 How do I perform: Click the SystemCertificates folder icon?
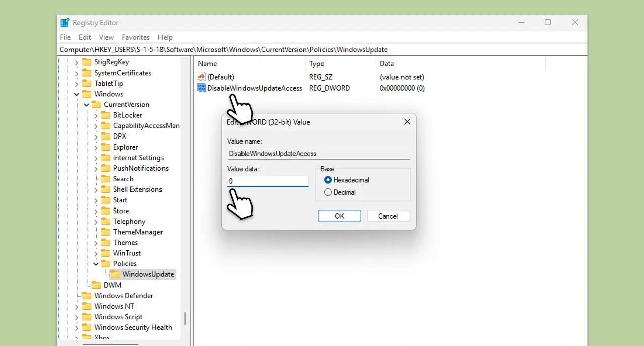coord(87,73)
